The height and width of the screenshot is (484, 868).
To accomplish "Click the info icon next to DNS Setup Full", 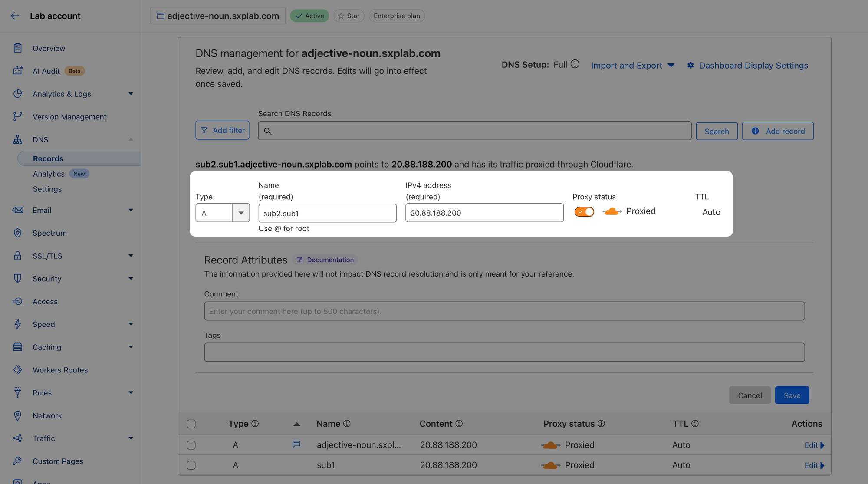I will 575,64.
